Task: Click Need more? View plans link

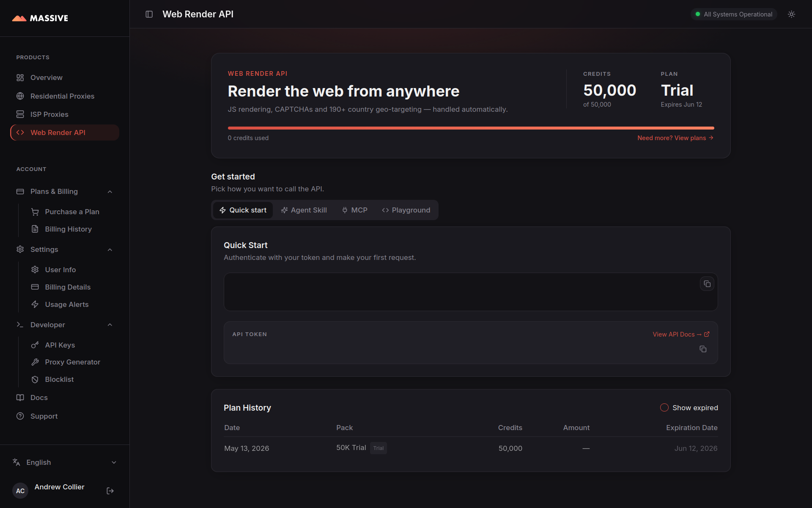Action: click(675, 138)
